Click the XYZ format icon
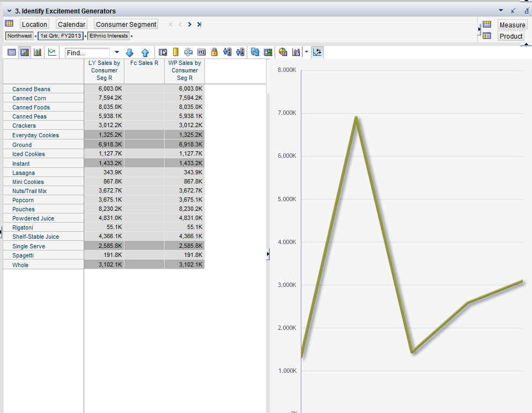The image size is (532, 413). point(202,52)
